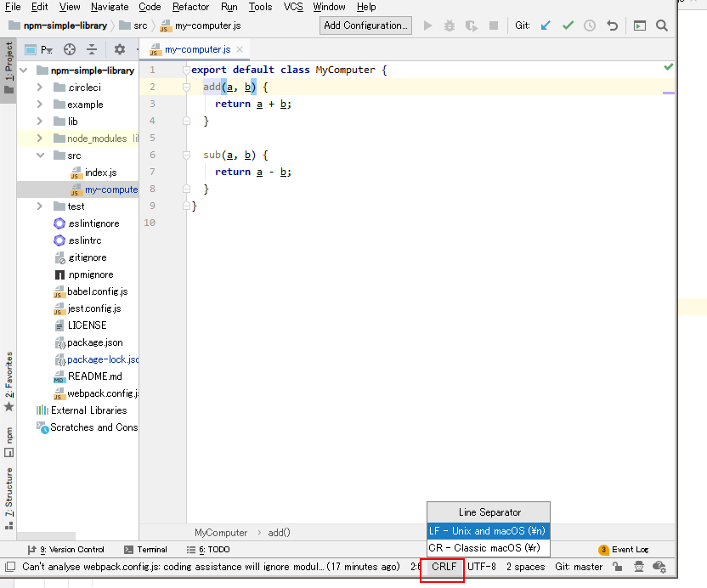Open Project panel settings gear
The height and width of the screenshot is (588, 707).
coord(120,49)
